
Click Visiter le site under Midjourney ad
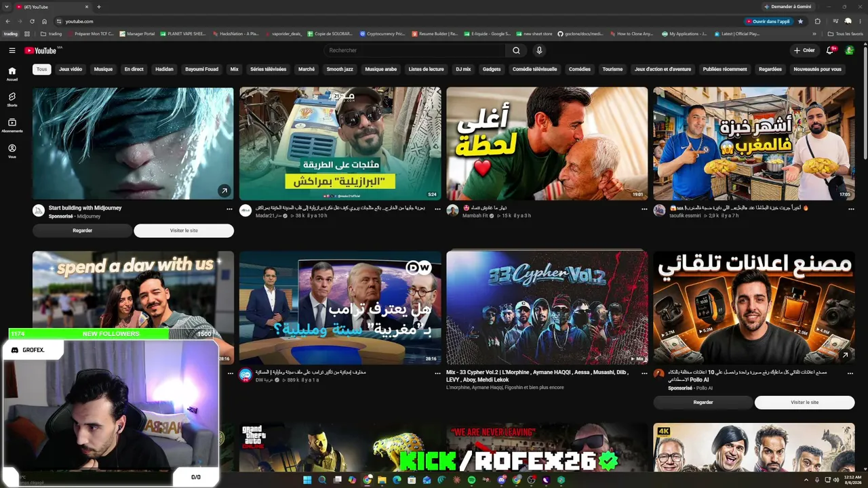[184, 230]
